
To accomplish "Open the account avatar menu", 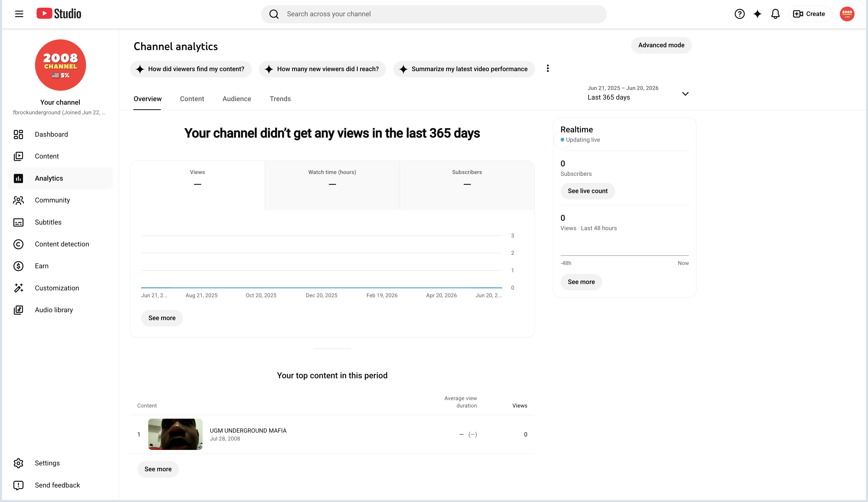I will point(847,14).
